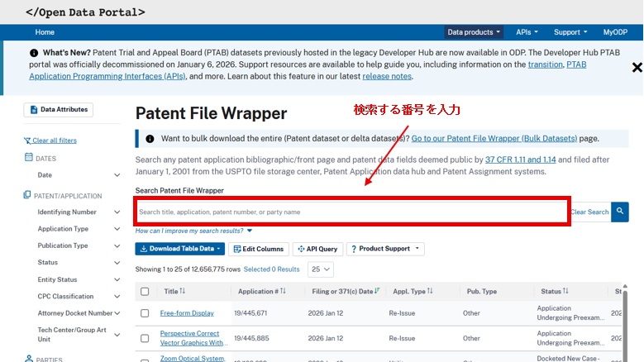Open the PTAB Application Programming Interfaces link
This screenshot has width=644, height=362.
pos(107,76)
